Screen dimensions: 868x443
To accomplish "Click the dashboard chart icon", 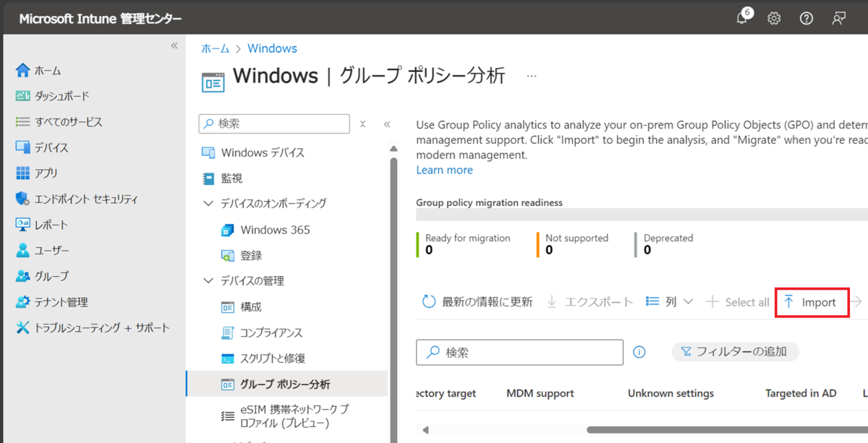I will coord(23,96).
